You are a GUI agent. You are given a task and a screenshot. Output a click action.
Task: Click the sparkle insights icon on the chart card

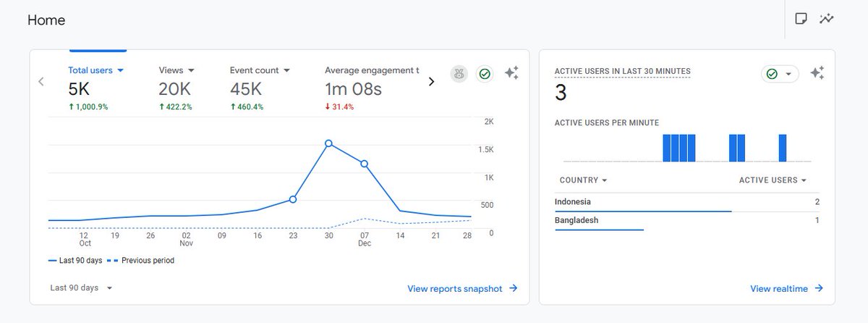tap(511, 72)
